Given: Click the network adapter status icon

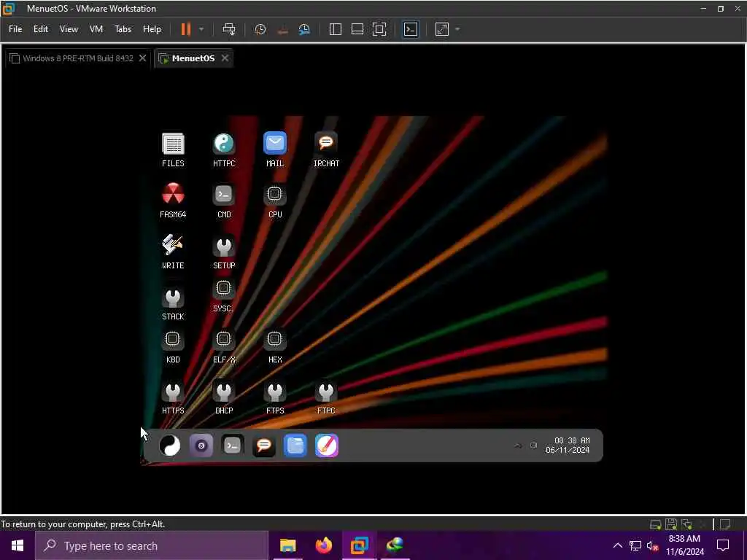Looking at the screenshot, I should [x=686, y=524].
